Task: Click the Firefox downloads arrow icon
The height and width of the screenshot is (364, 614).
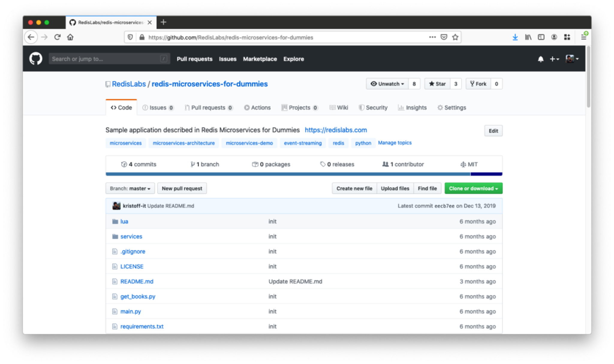Action: pos(515,37)
